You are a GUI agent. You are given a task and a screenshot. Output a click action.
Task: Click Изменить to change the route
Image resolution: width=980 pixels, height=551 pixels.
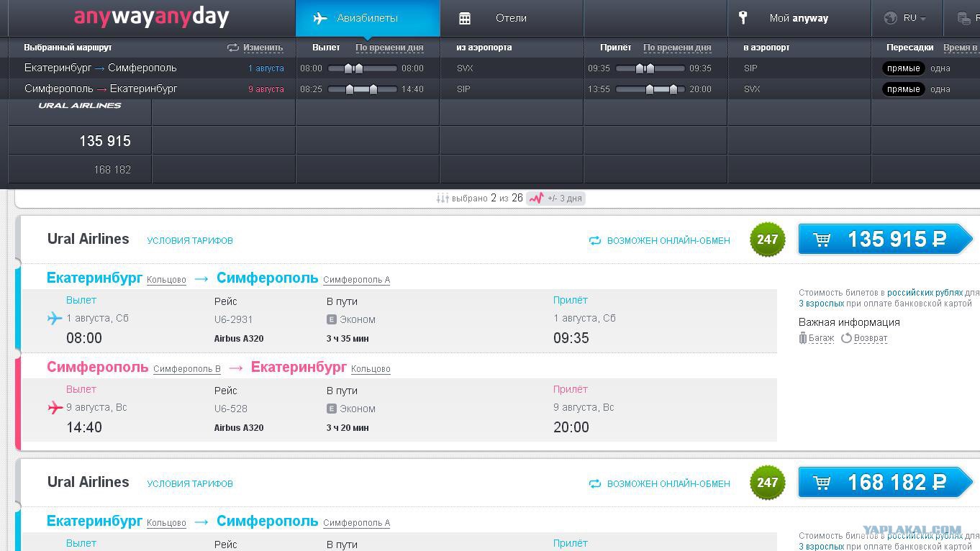coord(263,47)
